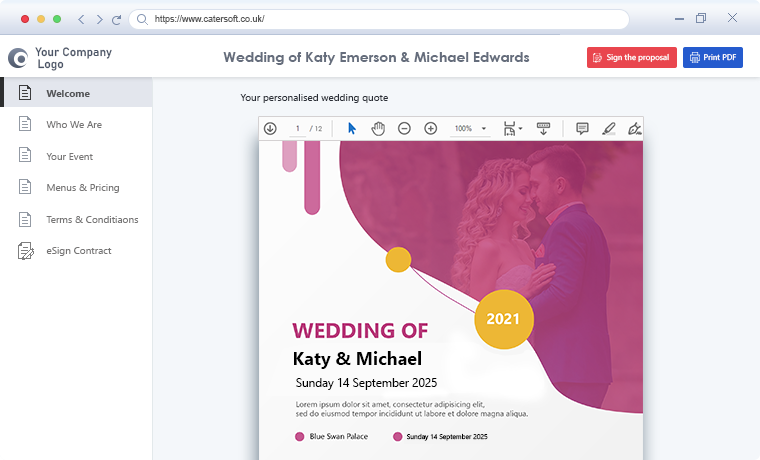Switch to Menus & Pricing section

pos(82,188)
